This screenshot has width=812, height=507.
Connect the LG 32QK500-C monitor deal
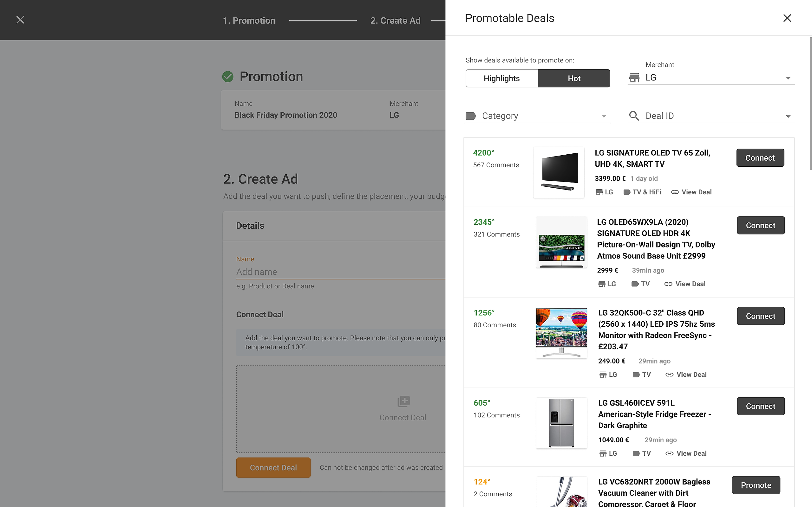[x=760, y=316]
